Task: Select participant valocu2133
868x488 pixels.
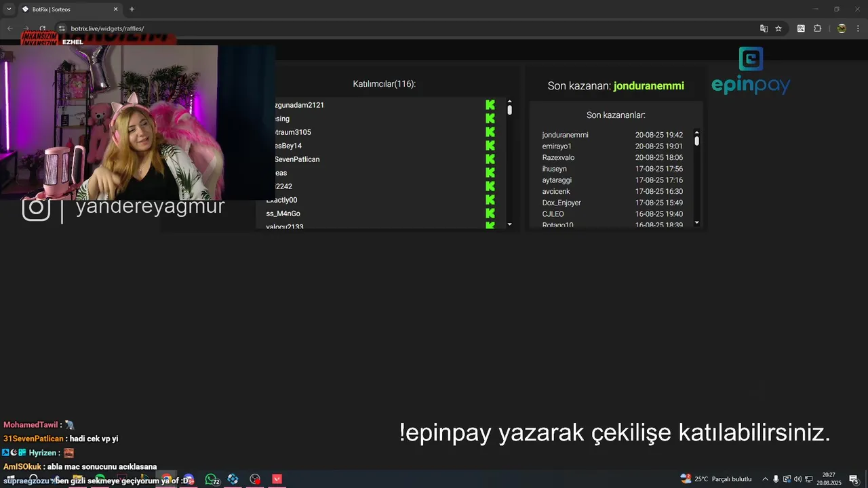Action: click(x=285, y=226)
